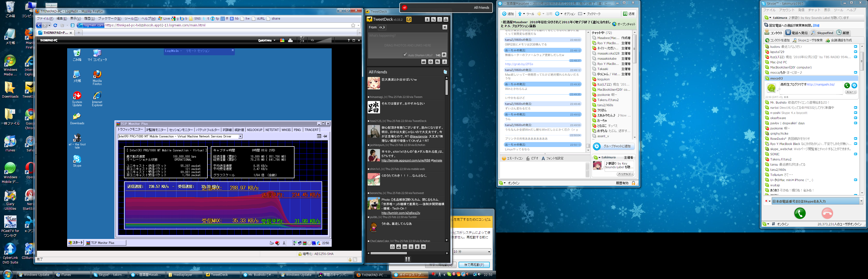868x279 pixels.
Task: Expand the network adapter dropdown in TCP Monitor
Action: (x=240, y=136)
